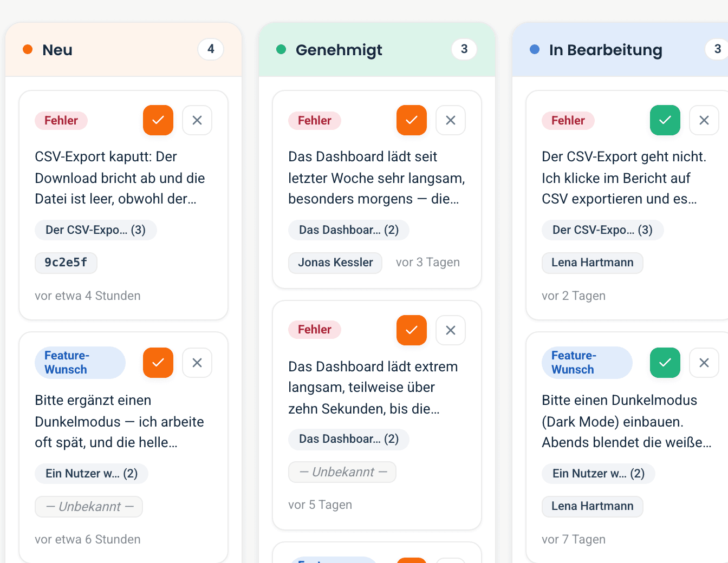
Task: Click X on 'Der CSV-Export geht nicht' card
Action: coord(704,120)
